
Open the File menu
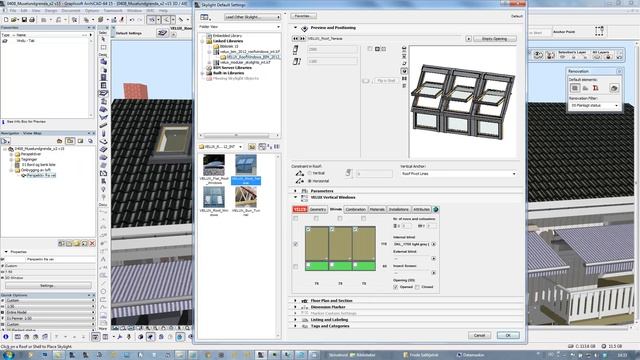click(13, 10)
